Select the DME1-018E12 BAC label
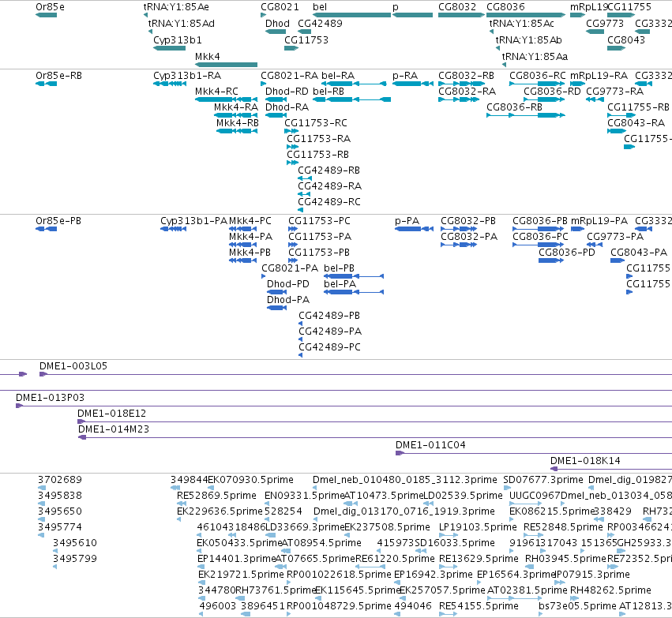 [111, 414]
